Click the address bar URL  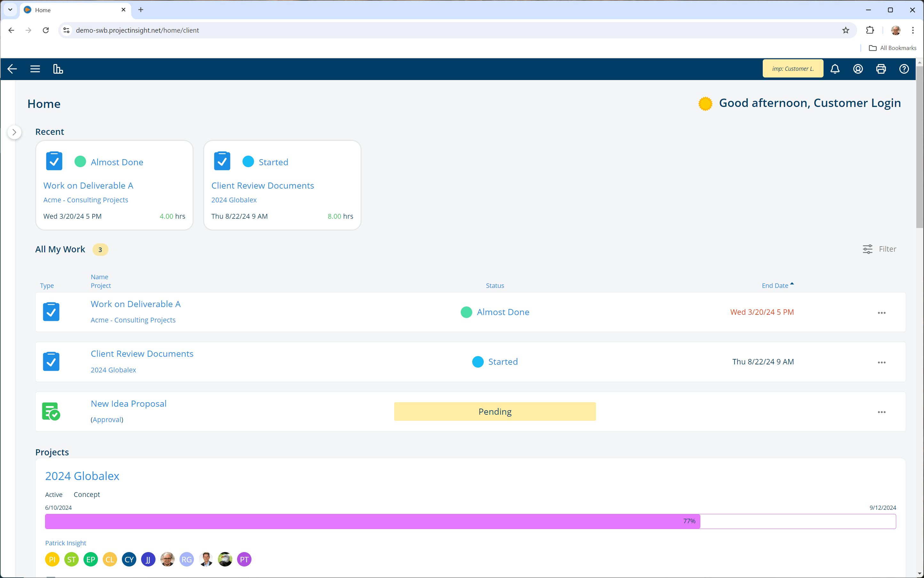(x=138, y=30)
